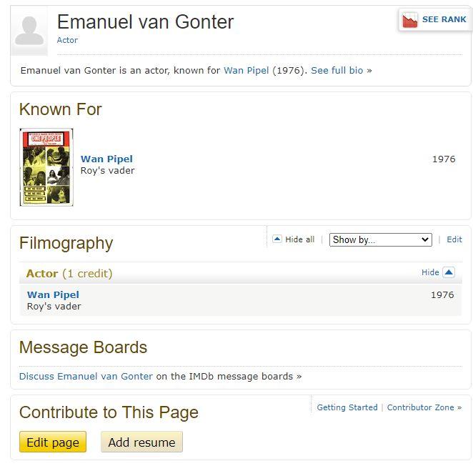Open Wan Pipel link in bio sentence

tap(247, 71)
